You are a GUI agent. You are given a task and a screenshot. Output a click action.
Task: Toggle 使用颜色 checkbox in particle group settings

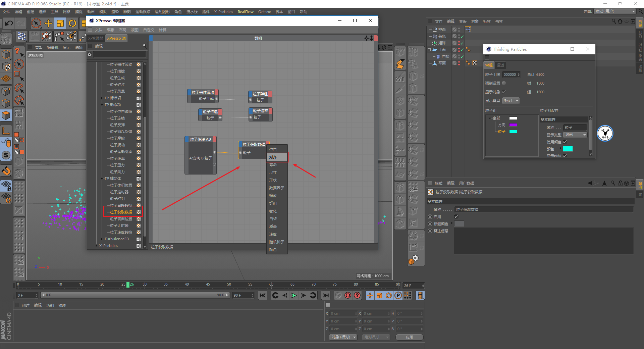pos(565,142)
